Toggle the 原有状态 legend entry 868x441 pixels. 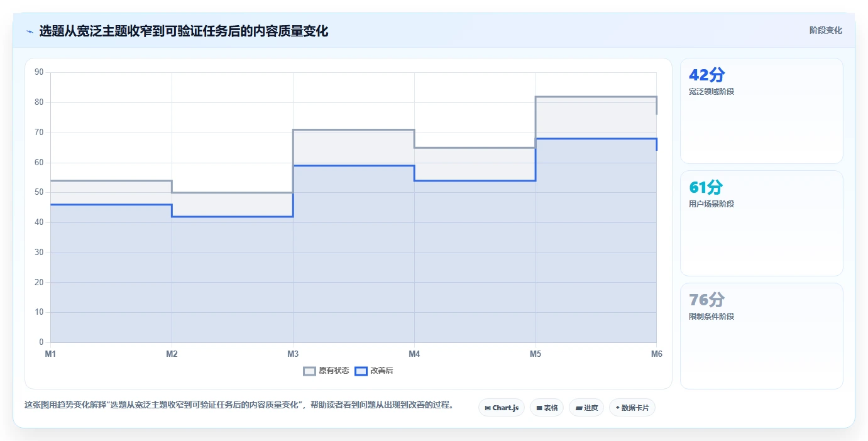pyautogui.click(x=326, y=371)
